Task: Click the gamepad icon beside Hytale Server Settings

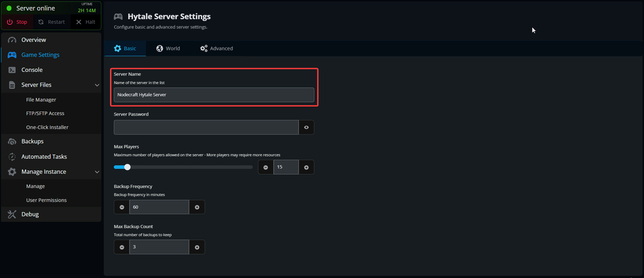Action: click(118, 17)
